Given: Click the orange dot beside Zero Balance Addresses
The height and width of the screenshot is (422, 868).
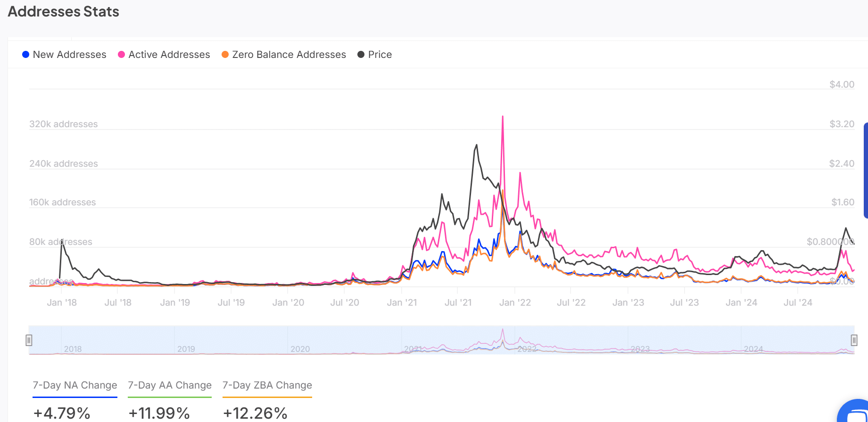Looking at the screenshot, I should click(x=226, y=54).
